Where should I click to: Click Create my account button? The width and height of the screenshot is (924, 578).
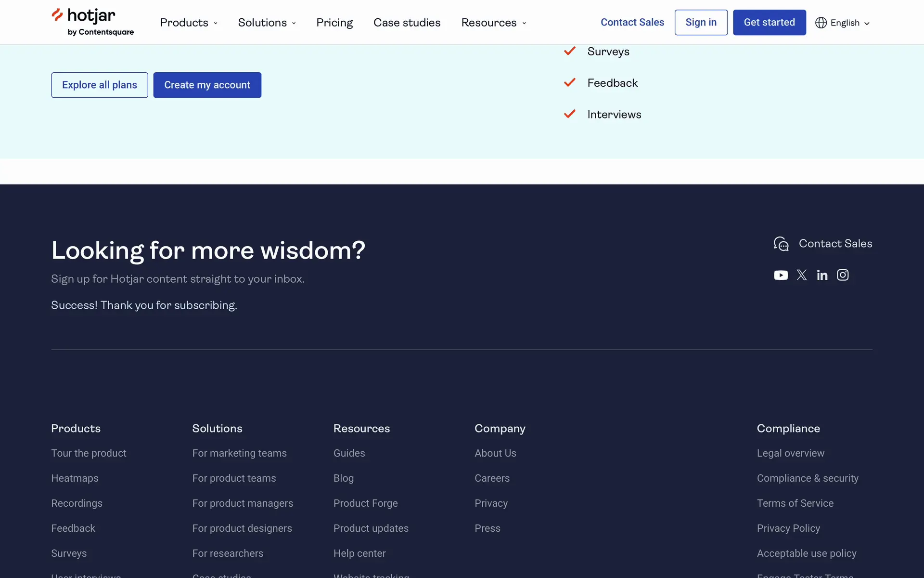click(207, 85)
